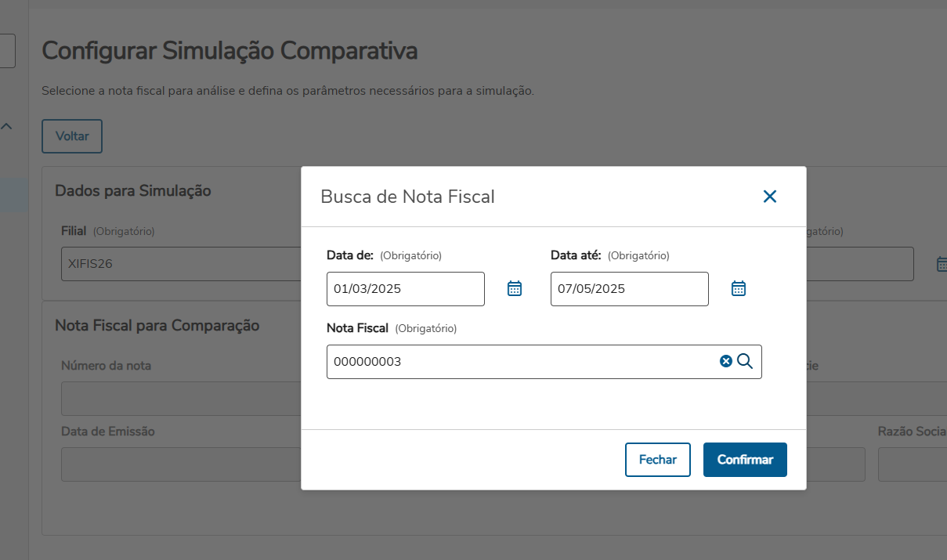
Task: Confirm the nota fiscal search
Action: pyautogui.click(x=745, y=460)
